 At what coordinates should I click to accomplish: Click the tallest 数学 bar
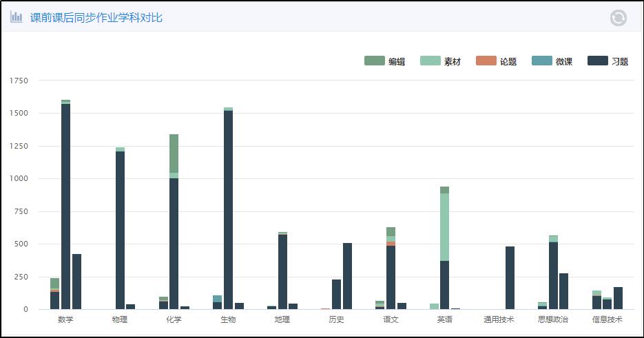coord(66,207)
